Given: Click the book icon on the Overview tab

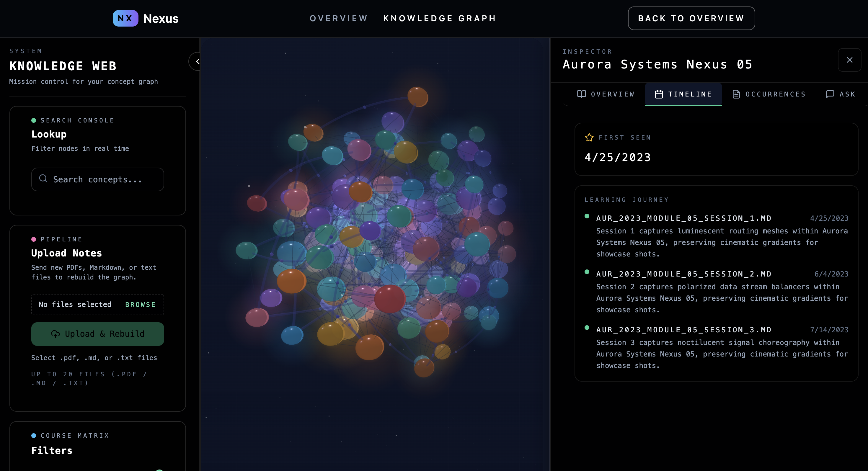Looking at the screenshot, I should click(581, 94).
